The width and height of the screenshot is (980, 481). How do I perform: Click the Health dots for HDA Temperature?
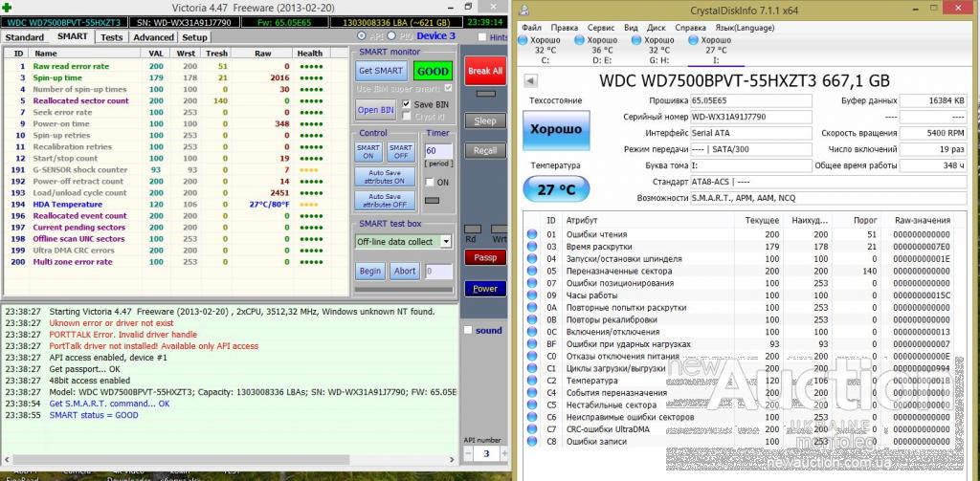[309, 205]
